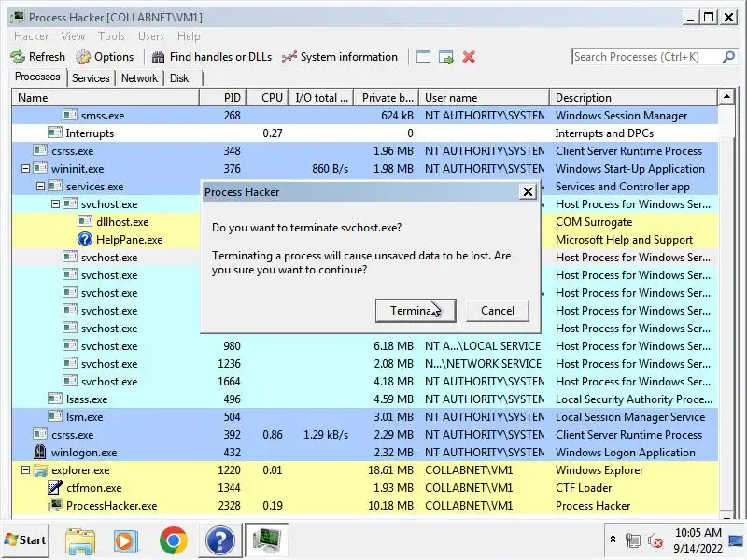Click the red X terminate toolbar icon
The width and height of the screenshot is (747, 560).
click(x=469, y=57)
